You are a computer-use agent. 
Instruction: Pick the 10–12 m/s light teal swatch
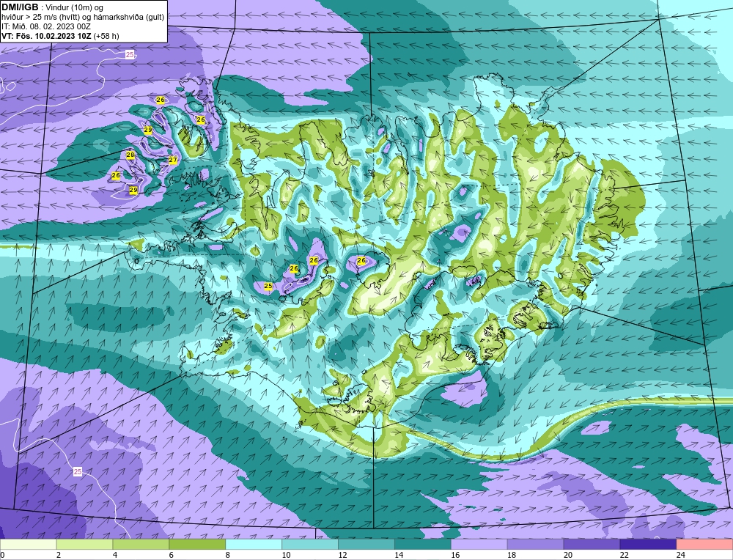point(310,545)
